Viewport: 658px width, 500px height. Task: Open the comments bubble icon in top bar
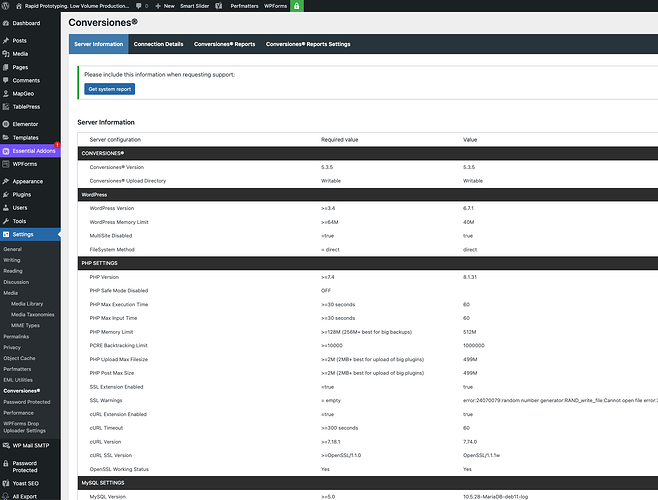136,5
